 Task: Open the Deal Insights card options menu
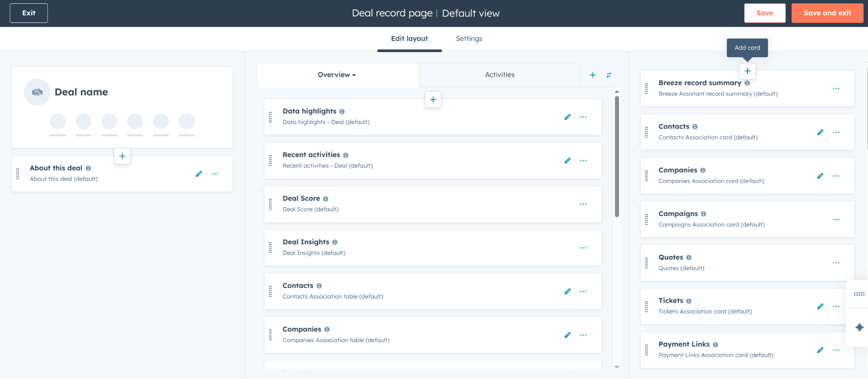point(583,248)
